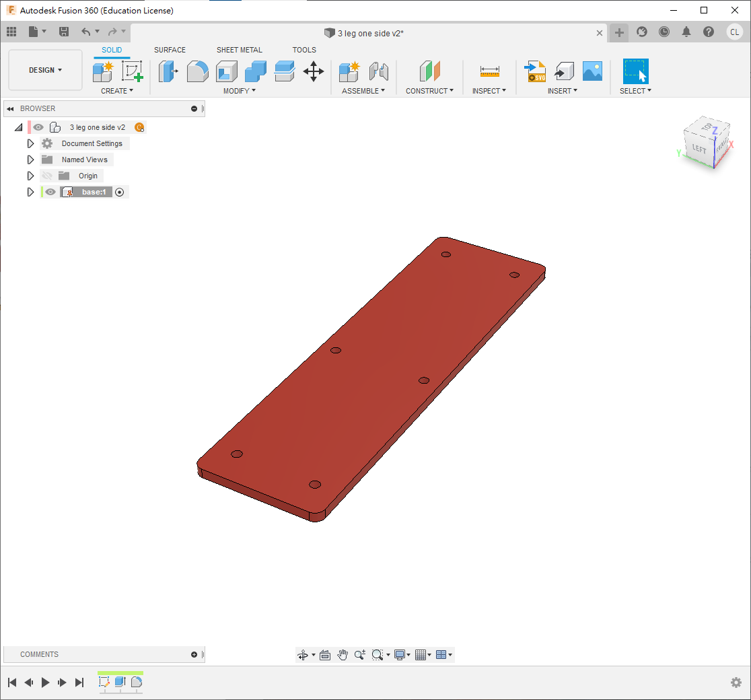
Task: Select the Pan hand tool
Action: 343,654
